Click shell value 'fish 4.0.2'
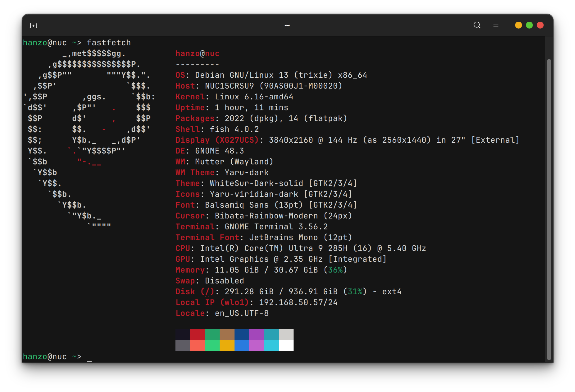Screen dimensions: 575x392 pyautogui.click(x=234, y=129)
